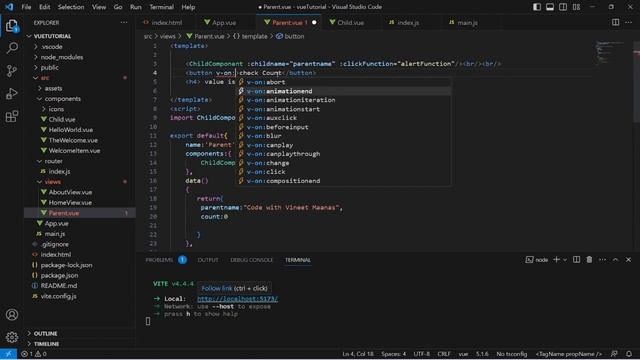The height and width of the screenshot is (360, 640).
Task: Open the Explorer view in activity bar
Action: [11, 26]
